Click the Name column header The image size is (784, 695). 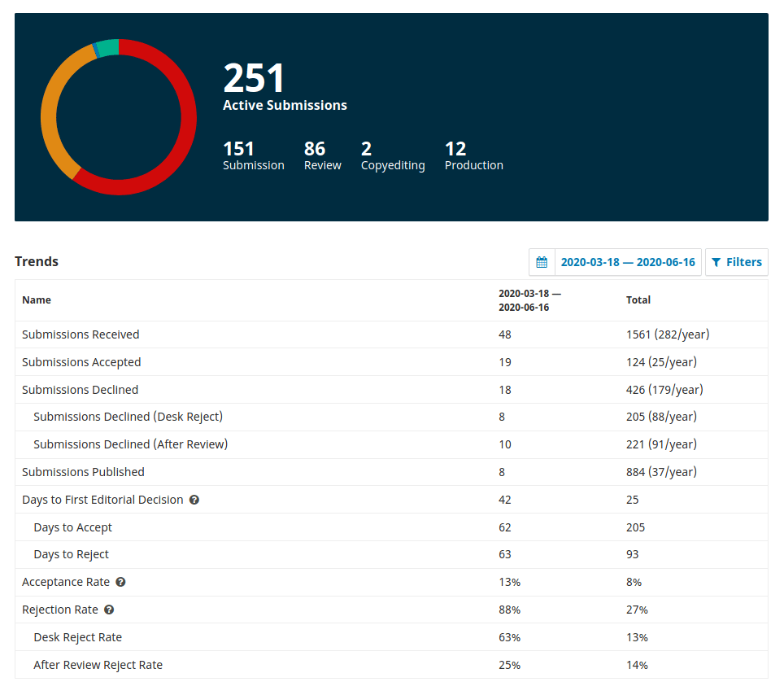tap(37, 300)
